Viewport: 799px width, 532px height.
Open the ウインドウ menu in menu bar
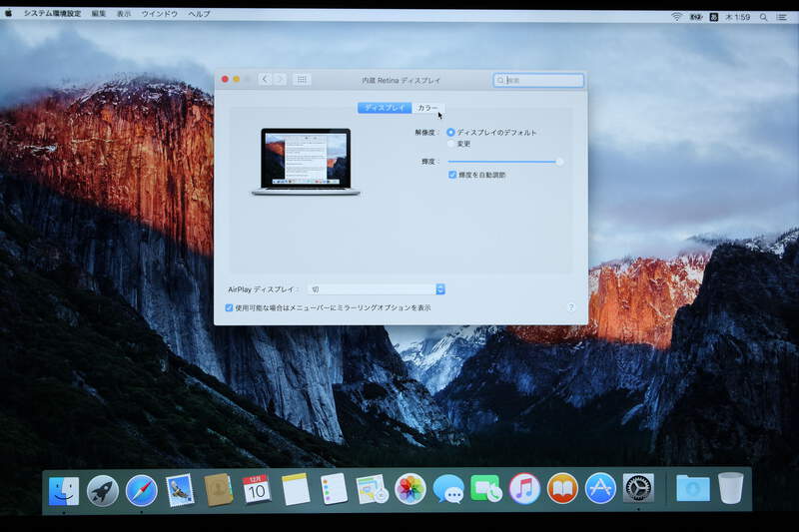point(159,15)
